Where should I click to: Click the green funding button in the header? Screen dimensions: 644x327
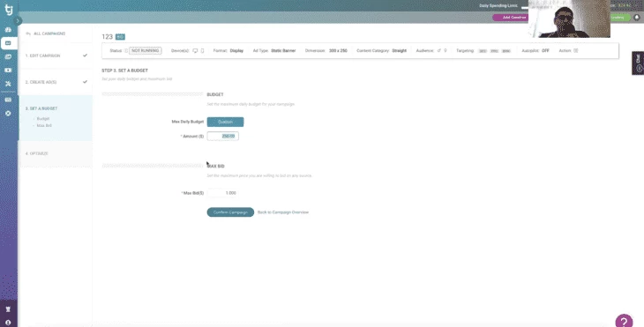[620, 18]
